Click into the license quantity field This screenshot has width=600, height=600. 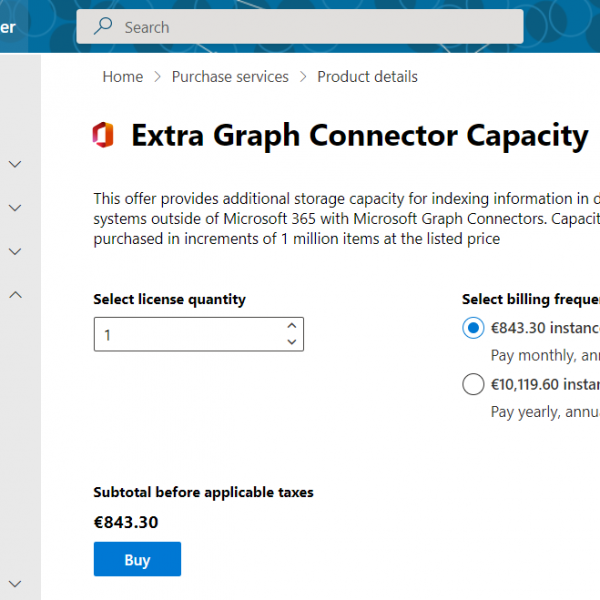coord(185,335)
